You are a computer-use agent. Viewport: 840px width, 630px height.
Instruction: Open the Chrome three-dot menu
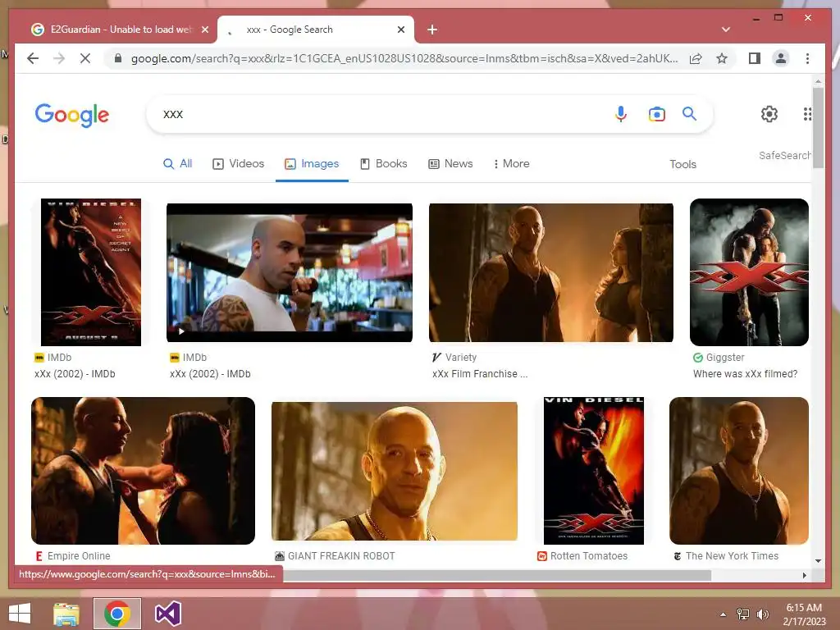[x=807, y=58]
